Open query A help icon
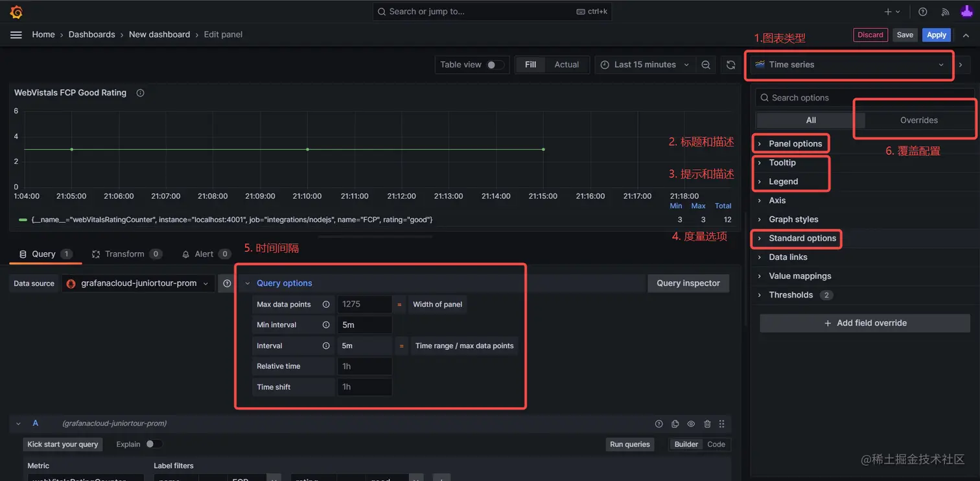 pyautogui.click(x=659, y=424)
